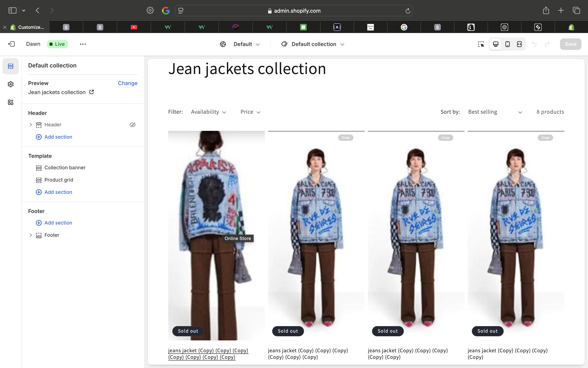Open Jean jackets collection external link icon
The width and height of the screenshot is (588, 368).
(92, 92)
